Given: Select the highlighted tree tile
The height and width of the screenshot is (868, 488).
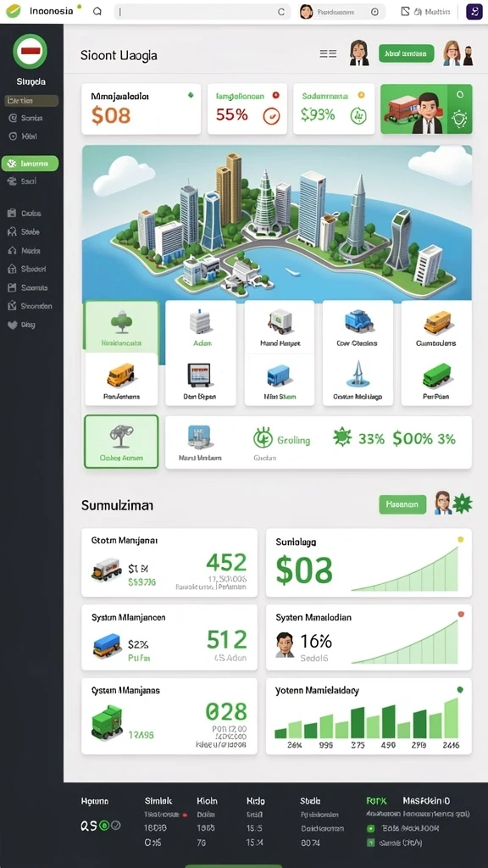Looking at the screenshot, I should tap(121, 326).
